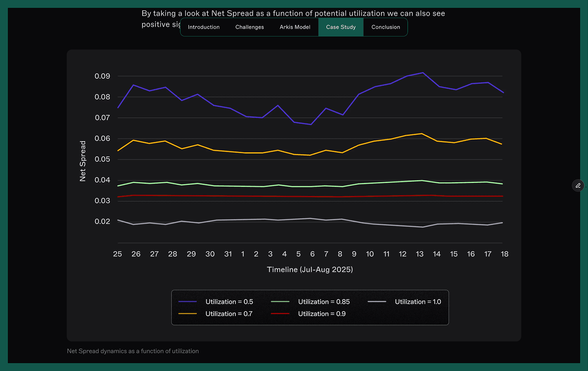Click the x-axis date label 14
The width and height of the screenshot is (588, 371).
(x=437, y=254)
